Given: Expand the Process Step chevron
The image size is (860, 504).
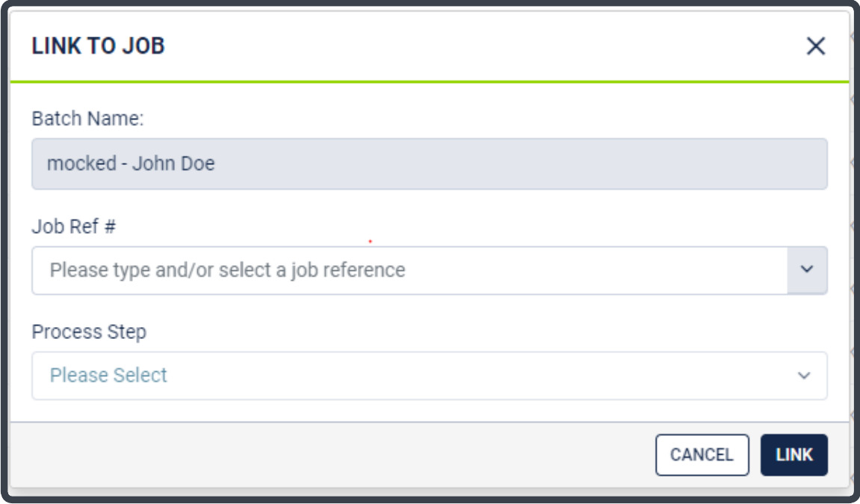Looking at the screenshot, I should 804,376.
